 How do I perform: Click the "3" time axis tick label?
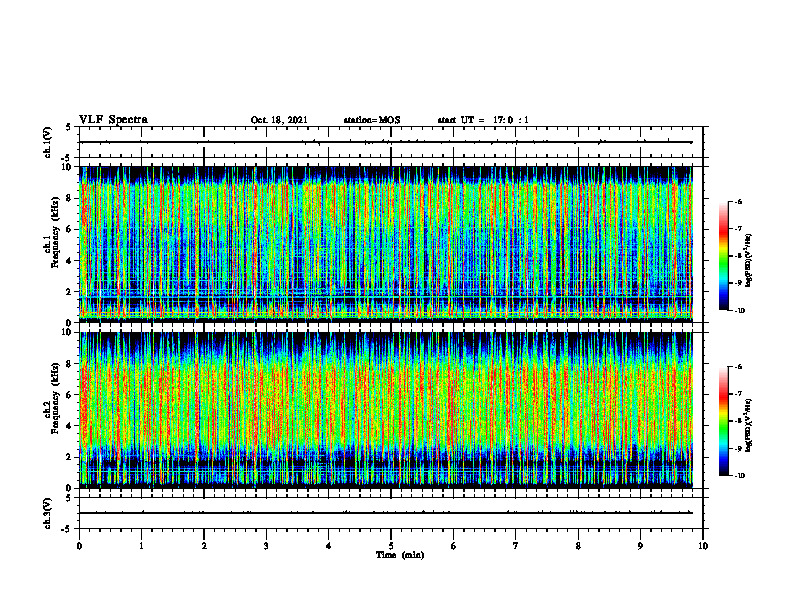pos(266,546)
